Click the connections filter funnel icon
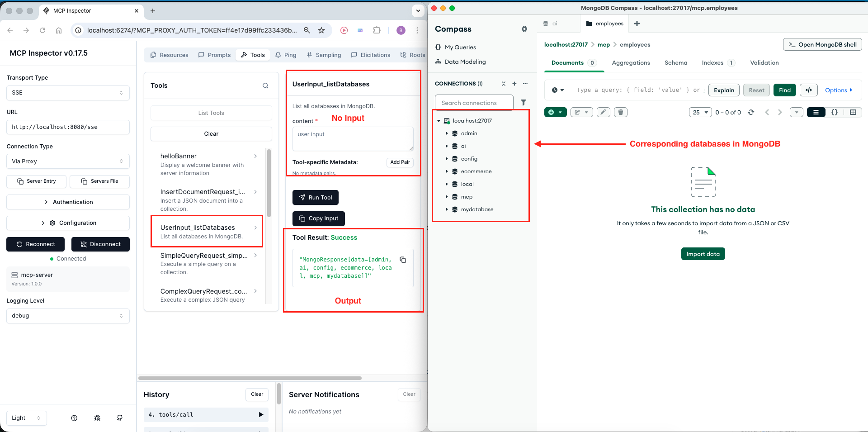The height and width of the screenshot is (432, 868). pos(523,103)
